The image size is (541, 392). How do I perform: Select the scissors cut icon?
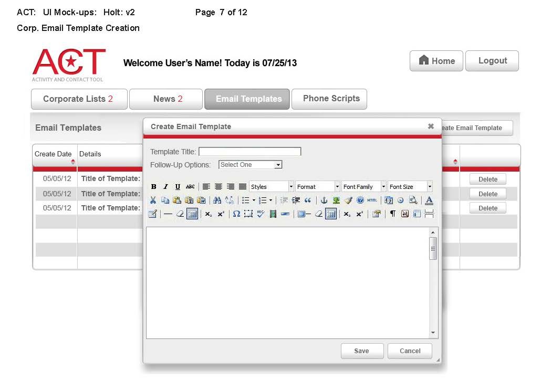[x=153, y=200]
